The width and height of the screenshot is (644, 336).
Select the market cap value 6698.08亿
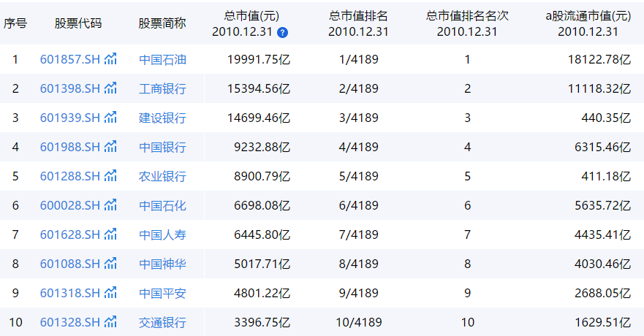(262, 205)
